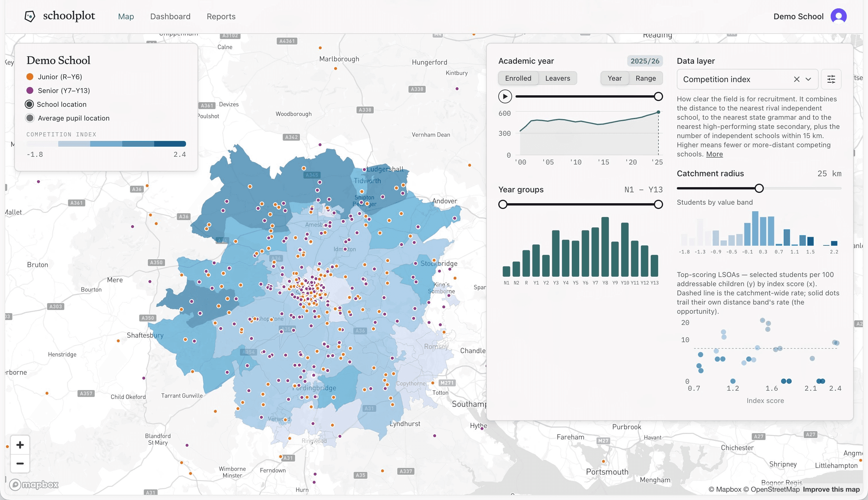Click the 'Academic year' heading

tap(526, 61)
